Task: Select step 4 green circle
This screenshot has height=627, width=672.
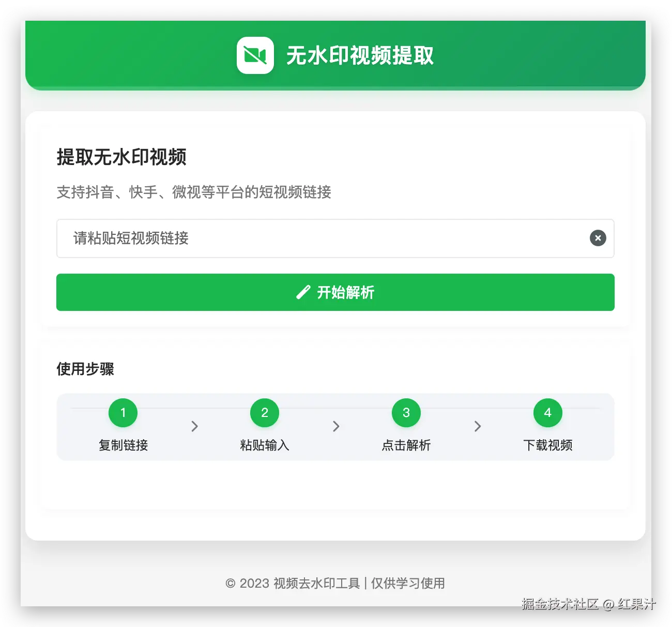Action: click(548, 413)
